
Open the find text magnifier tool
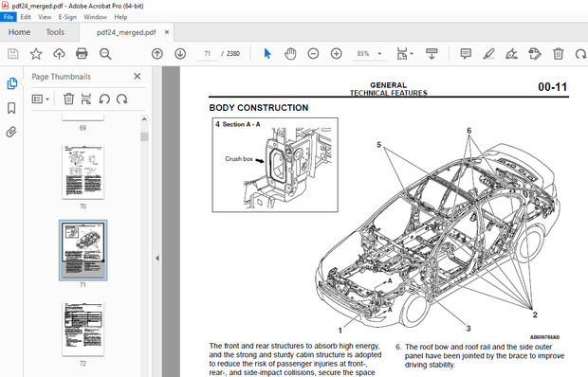[x=105, y=54]
